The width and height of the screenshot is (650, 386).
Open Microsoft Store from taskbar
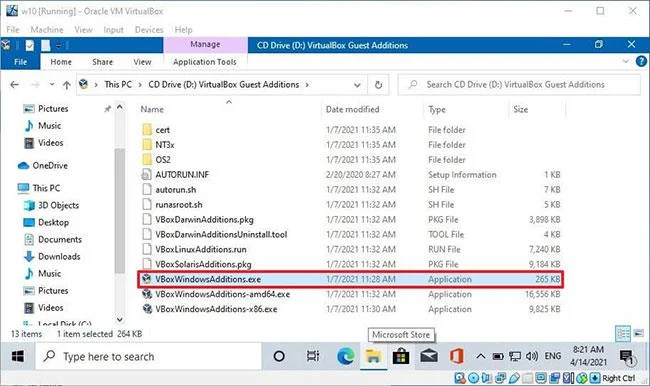pos(400,356)
